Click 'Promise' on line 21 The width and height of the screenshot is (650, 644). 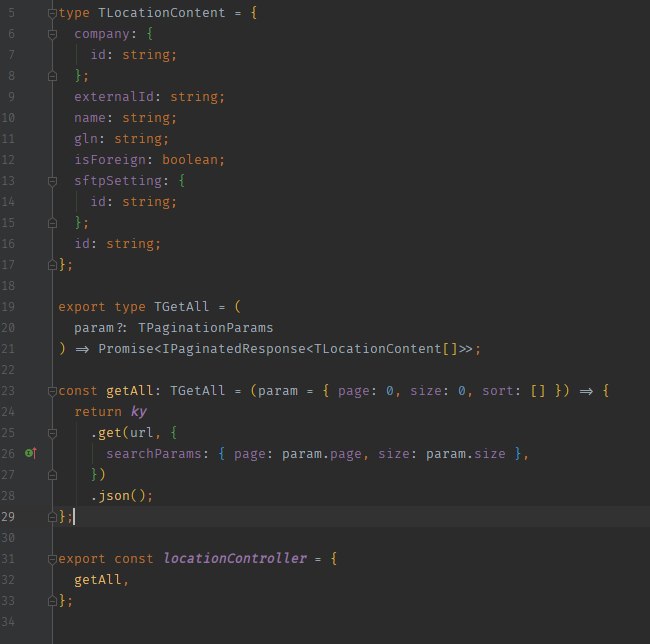pyautogui.click(x=126, y=349)
